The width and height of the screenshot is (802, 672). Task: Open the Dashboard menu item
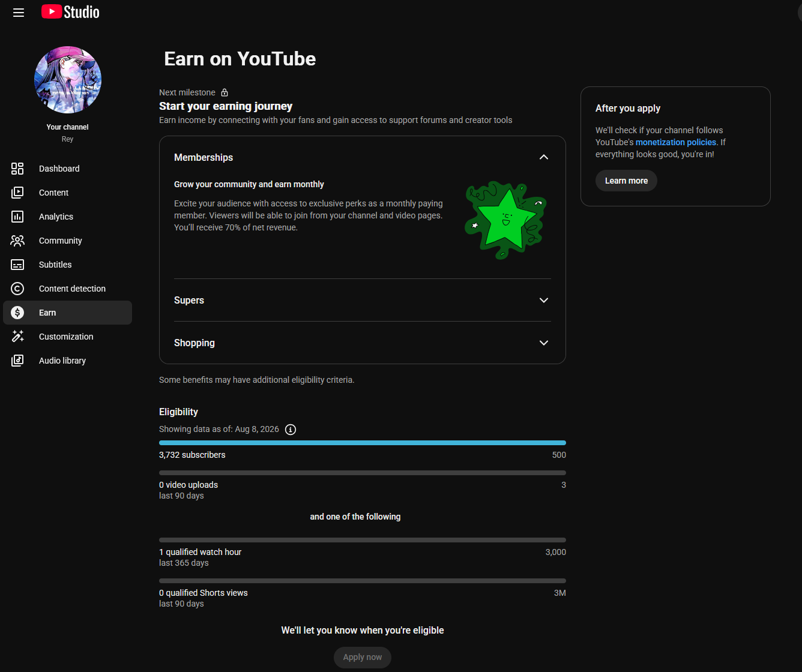click(x=67, y=169)
